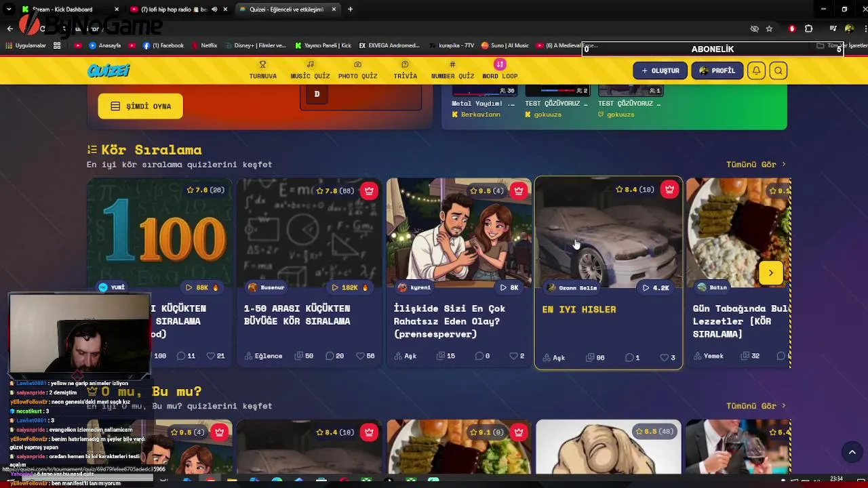Click the scroll-to-top arrow button
868x488 pixels.
(852, 452)
